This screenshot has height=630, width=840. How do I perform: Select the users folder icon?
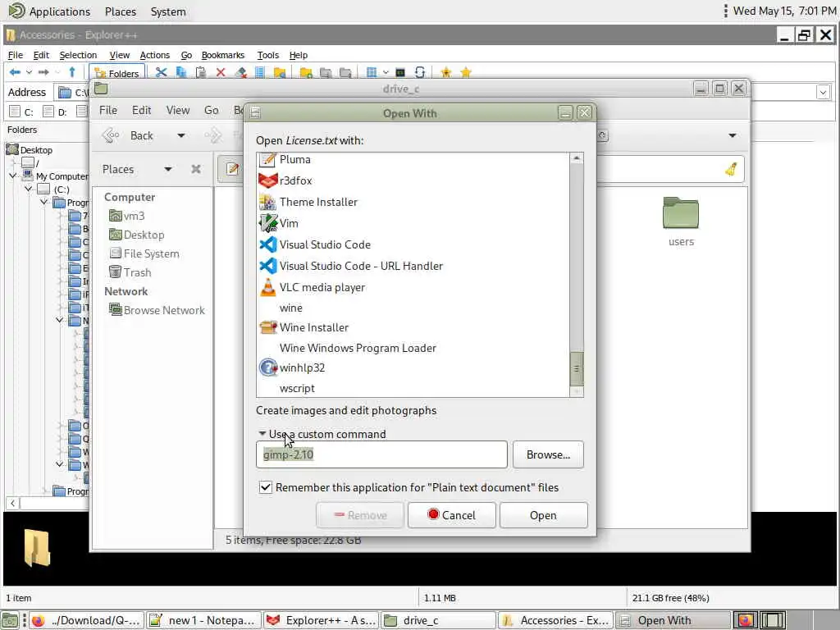[680, 213]
